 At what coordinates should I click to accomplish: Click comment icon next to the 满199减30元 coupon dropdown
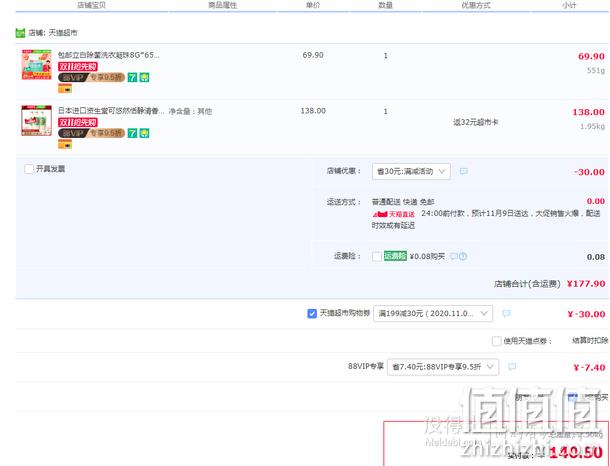point(506,314)
